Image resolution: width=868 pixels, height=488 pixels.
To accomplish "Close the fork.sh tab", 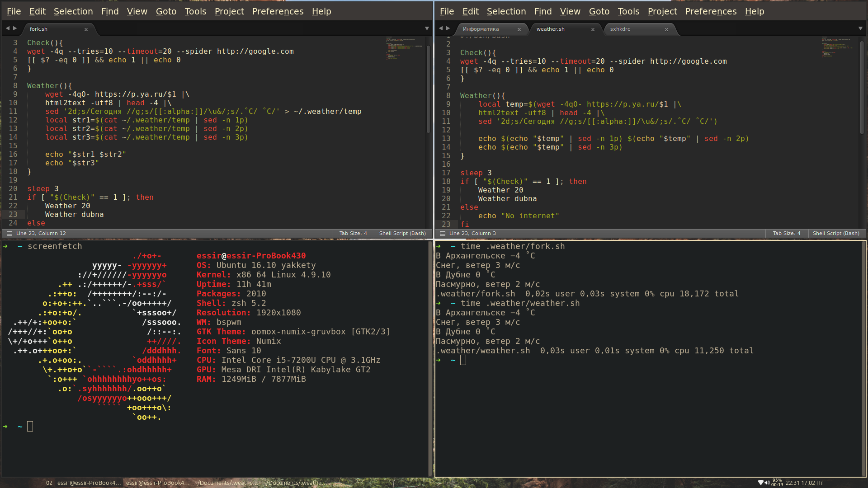I will point(86,29).
